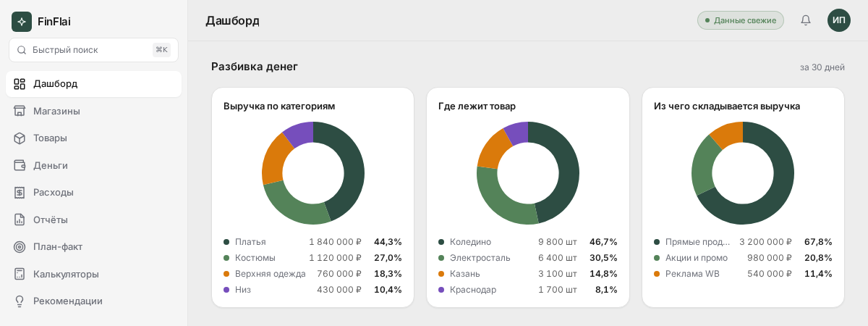The width and height of the screenshot is (868, 326).
Task: Click the Платья legend row label
Action: (250, 242)
